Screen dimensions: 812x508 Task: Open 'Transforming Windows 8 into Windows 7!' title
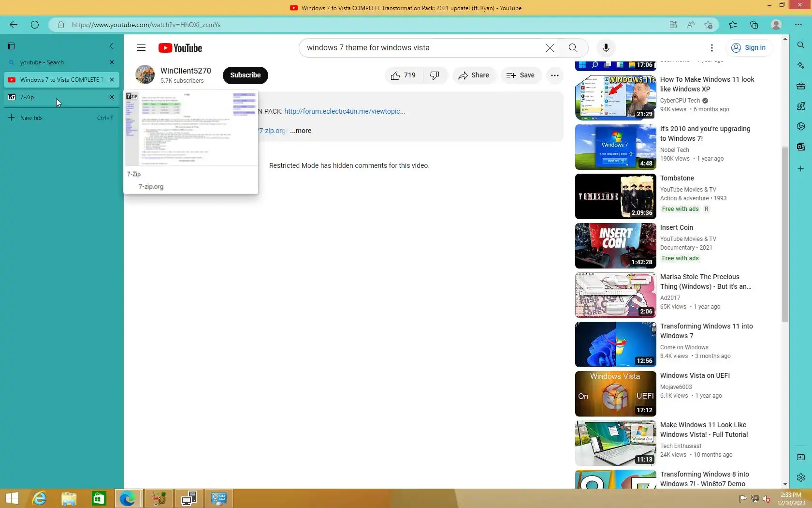pos(705,479)
